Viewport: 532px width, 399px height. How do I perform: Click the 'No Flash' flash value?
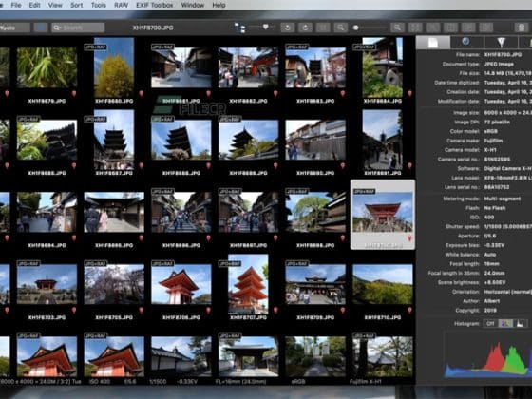495,208
